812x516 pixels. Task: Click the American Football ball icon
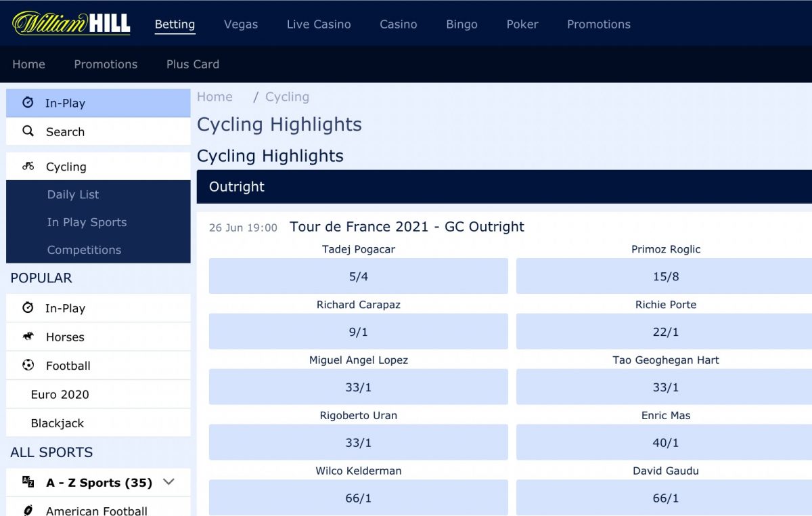(x=28, y=510)
